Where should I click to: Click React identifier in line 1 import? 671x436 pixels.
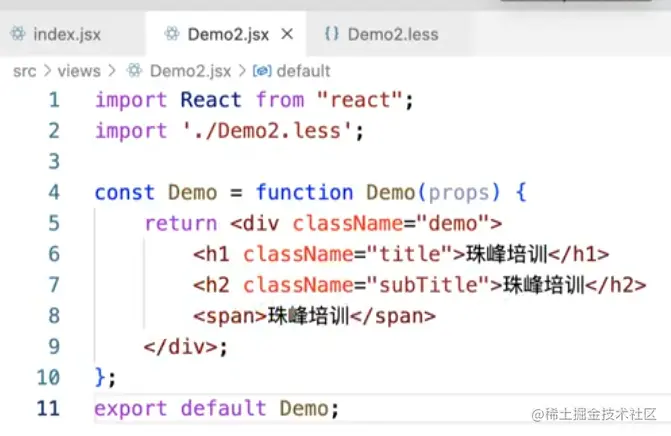point(211,100)
